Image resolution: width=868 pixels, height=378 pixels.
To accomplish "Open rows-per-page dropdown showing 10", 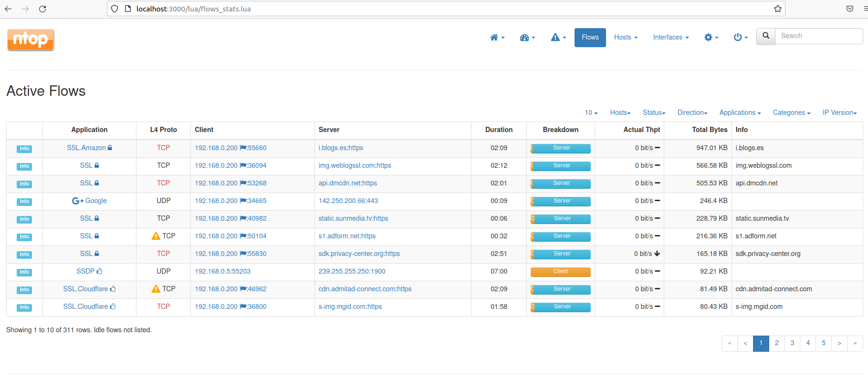I will click(591, 112).
